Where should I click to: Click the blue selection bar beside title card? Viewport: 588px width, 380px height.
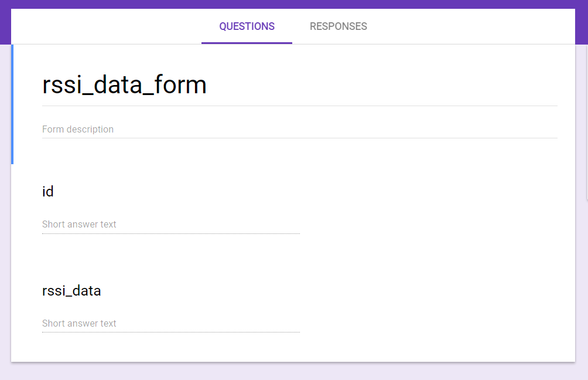tap(12, 104)
